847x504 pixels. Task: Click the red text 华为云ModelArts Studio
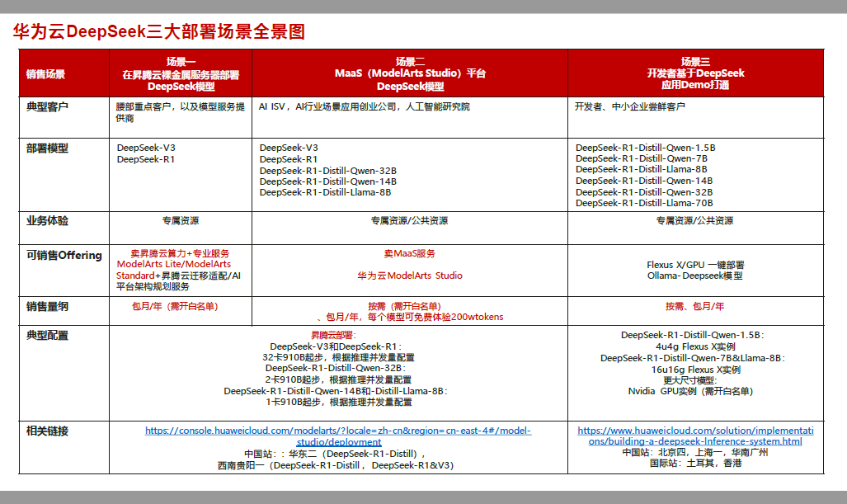pos(409,276)
